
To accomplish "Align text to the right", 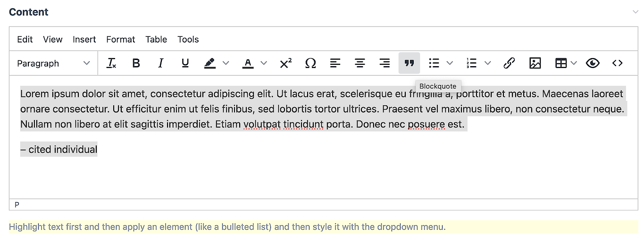I will [x=385, y=63].
